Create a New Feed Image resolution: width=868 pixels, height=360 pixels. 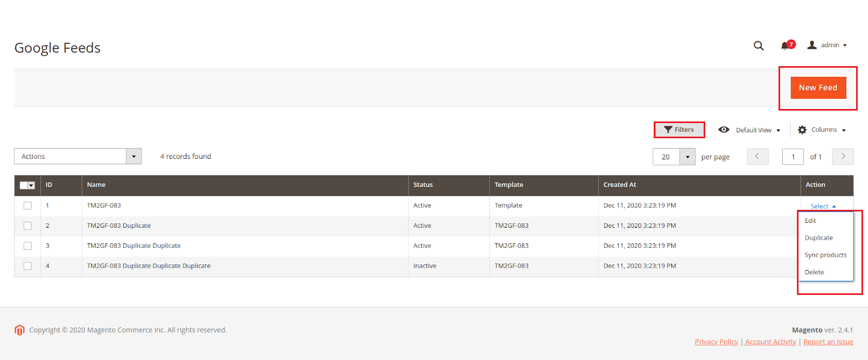coord(818,88)
